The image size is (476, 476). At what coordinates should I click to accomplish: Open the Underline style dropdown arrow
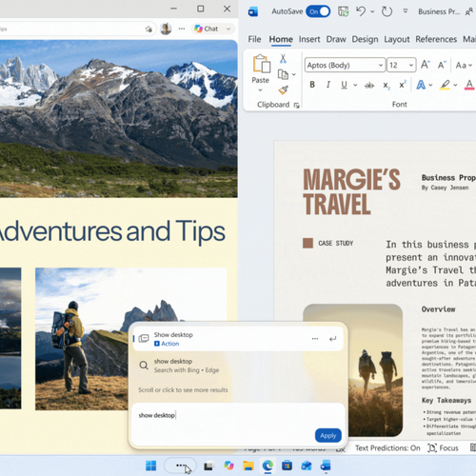coord(355,85)
